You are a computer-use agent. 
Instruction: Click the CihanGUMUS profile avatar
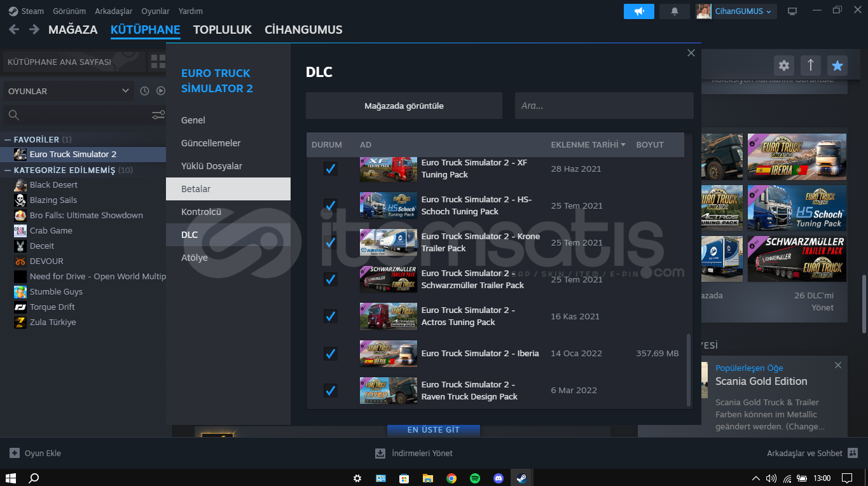tap(703, 11)
